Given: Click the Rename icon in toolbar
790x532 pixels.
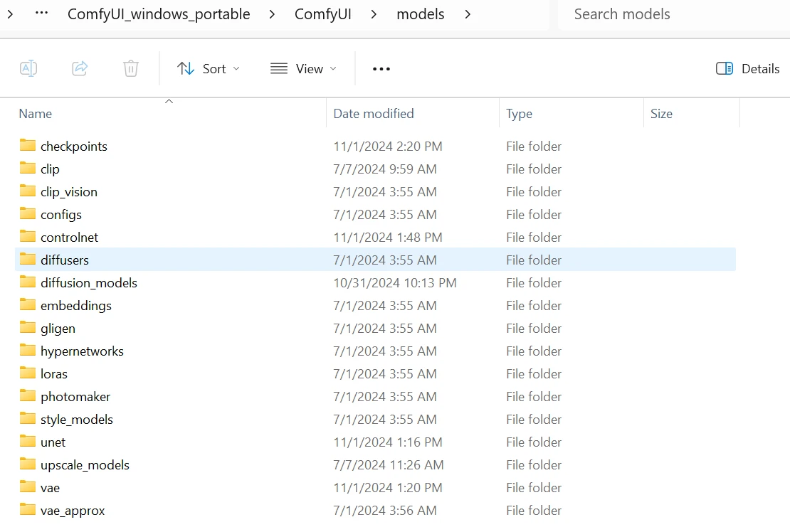Looking at the screenshot, I should pyautogui.click(x=28, y=68).
